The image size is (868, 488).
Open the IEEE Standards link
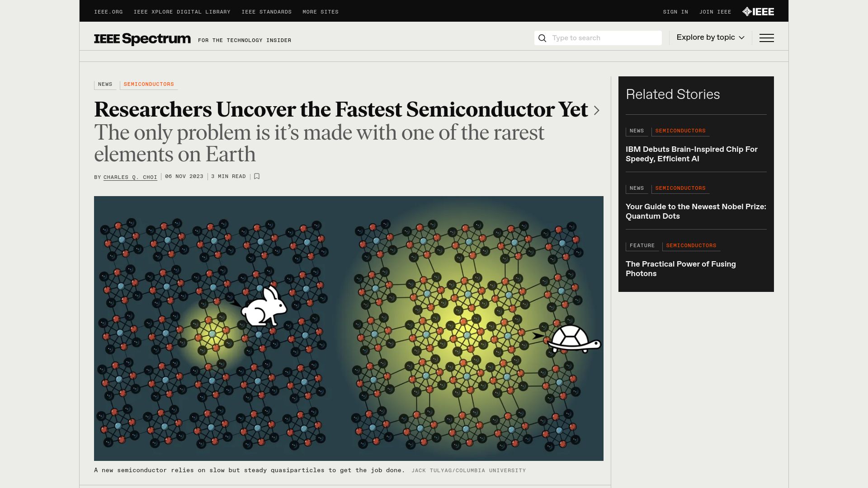(x=266, y=12)
